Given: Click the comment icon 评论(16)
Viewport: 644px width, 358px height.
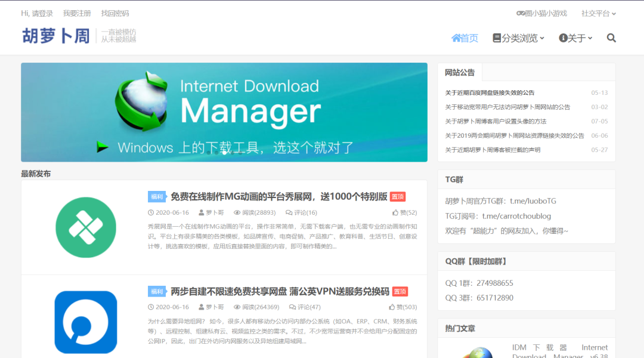Looking at the screenshot, I should coord(289,212).
